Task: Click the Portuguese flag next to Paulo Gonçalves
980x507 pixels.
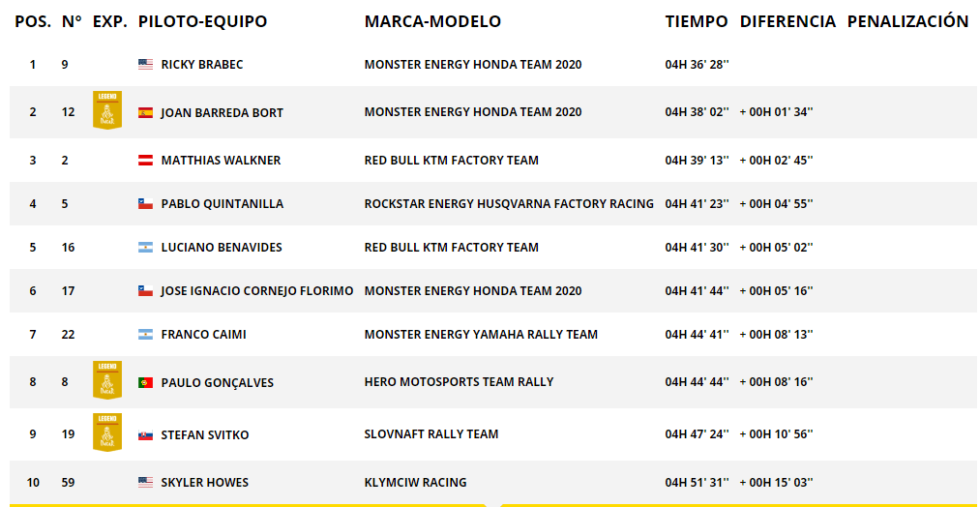Action: tap(146, 382)
